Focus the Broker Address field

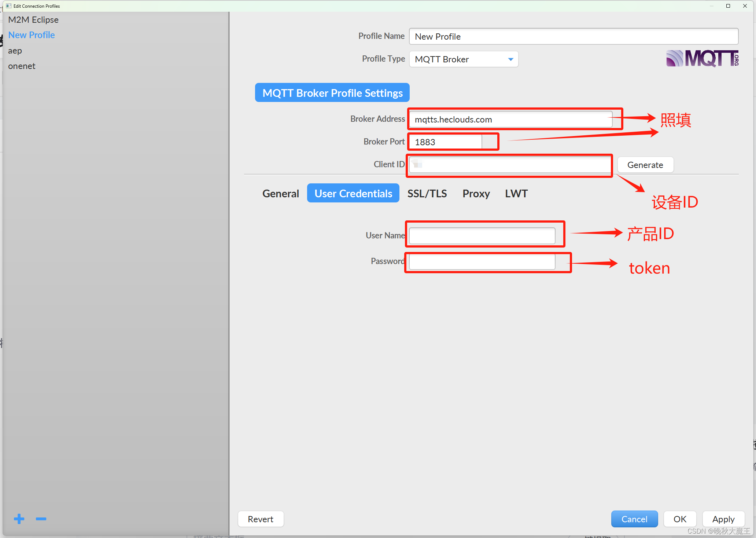510,120
